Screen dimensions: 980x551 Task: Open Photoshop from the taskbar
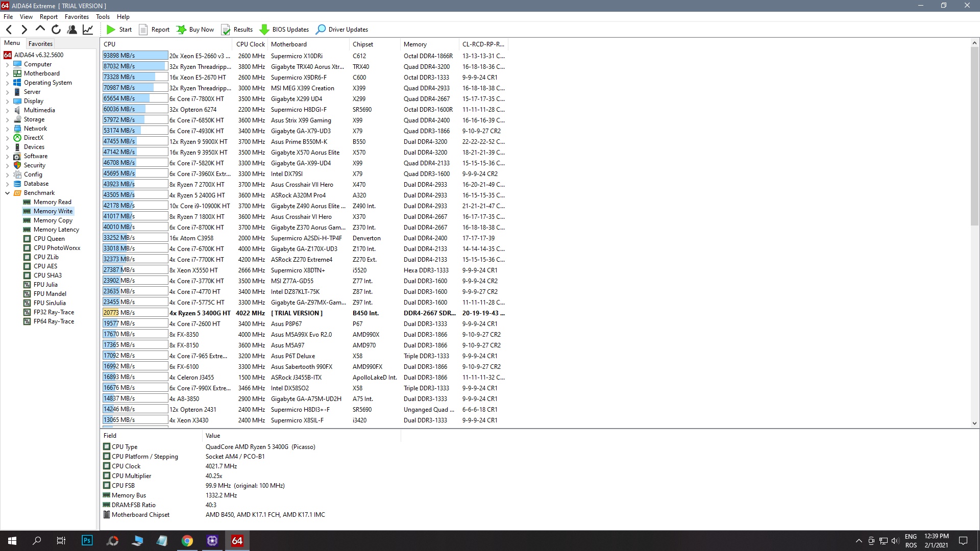[87, 541]
